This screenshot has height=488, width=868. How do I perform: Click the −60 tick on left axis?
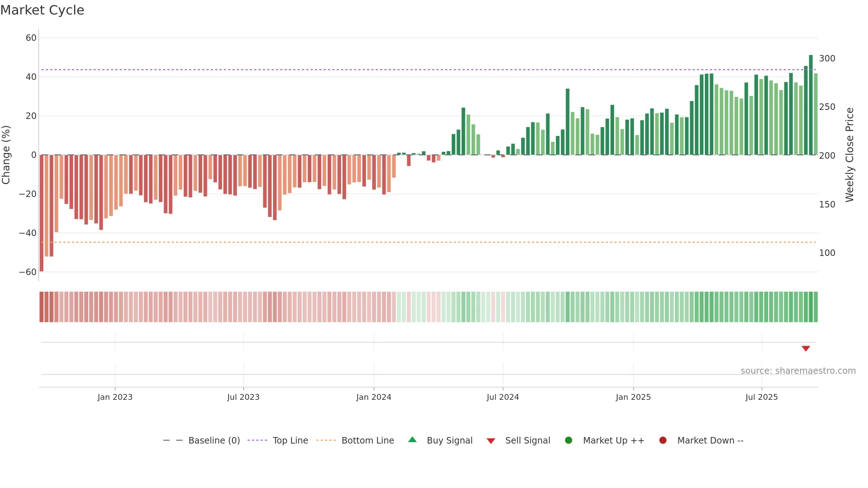[28, 272]
